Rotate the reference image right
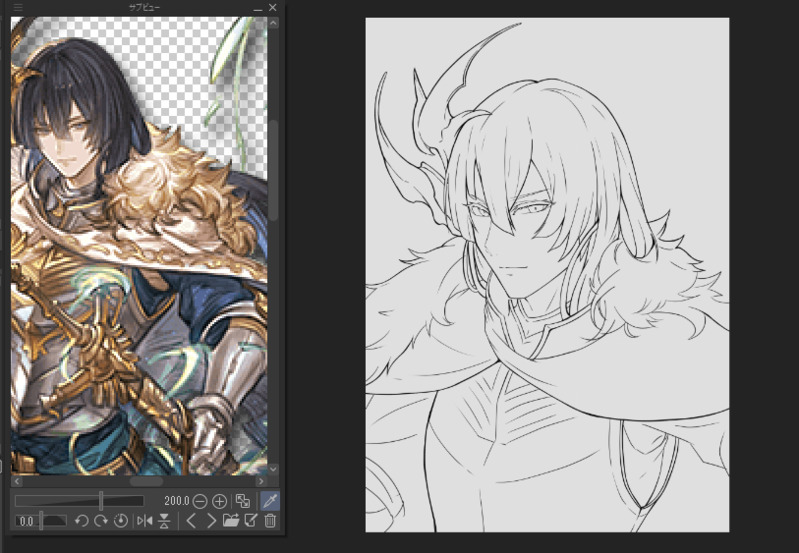Screen dimensions: 799x553 (x=101, y=520)
